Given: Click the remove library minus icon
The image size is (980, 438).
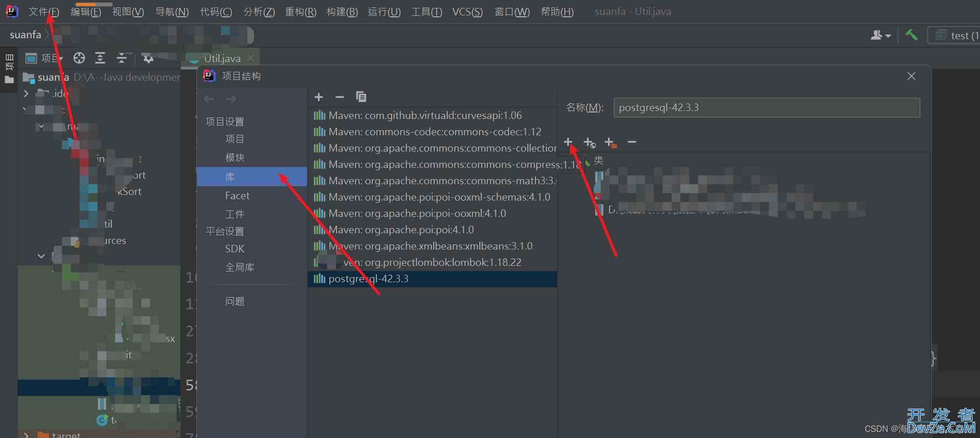Looking at the screenshot, I should [x=340, y=97].
